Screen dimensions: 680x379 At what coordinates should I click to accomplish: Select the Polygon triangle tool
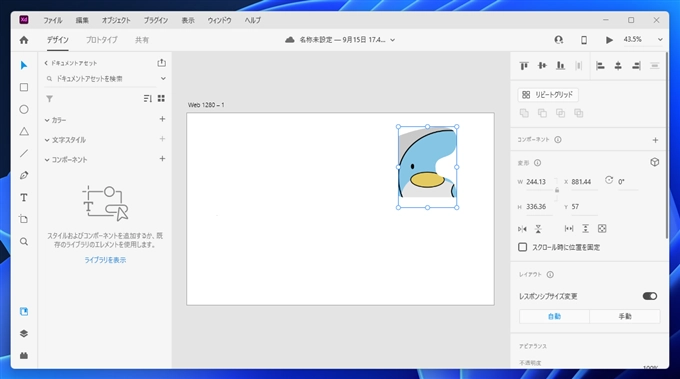pyautogui.click(x=24, y=131)
